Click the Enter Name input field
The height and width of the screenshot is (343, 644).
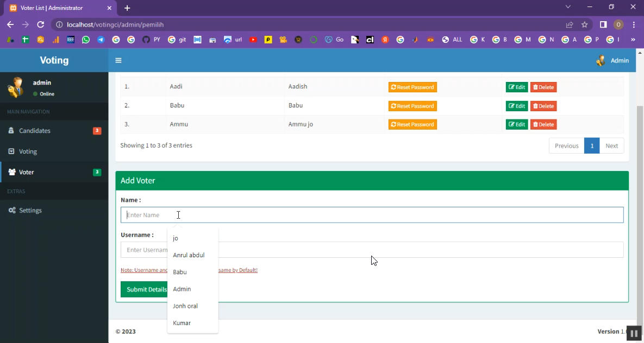tap(372, 215)
